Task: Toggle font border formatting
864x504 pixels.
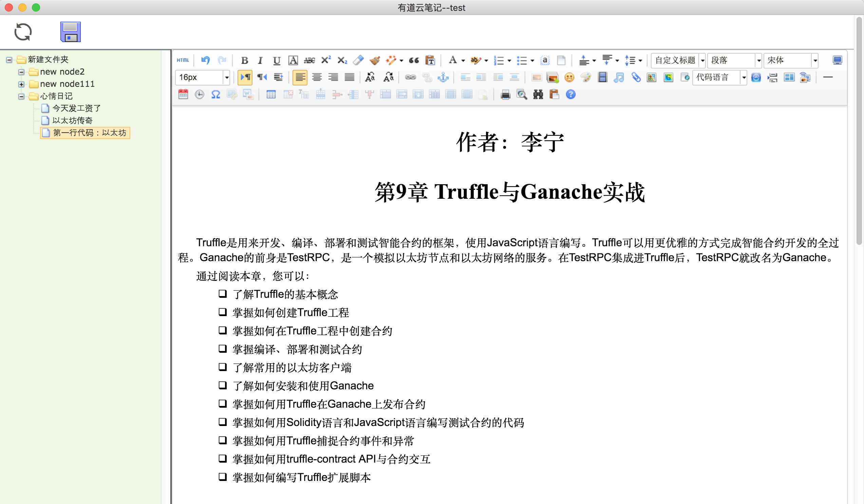Action: (293, 60)
